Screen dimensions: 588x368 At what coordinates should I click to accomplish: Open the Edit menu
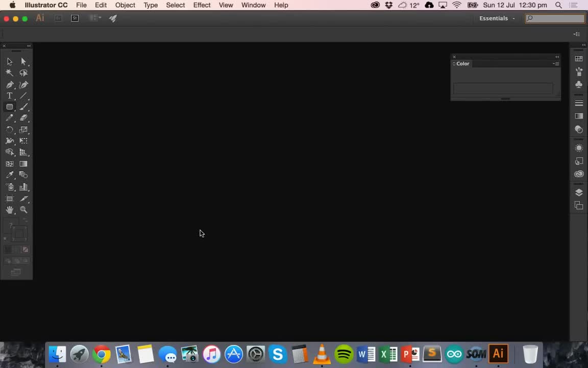101,5
